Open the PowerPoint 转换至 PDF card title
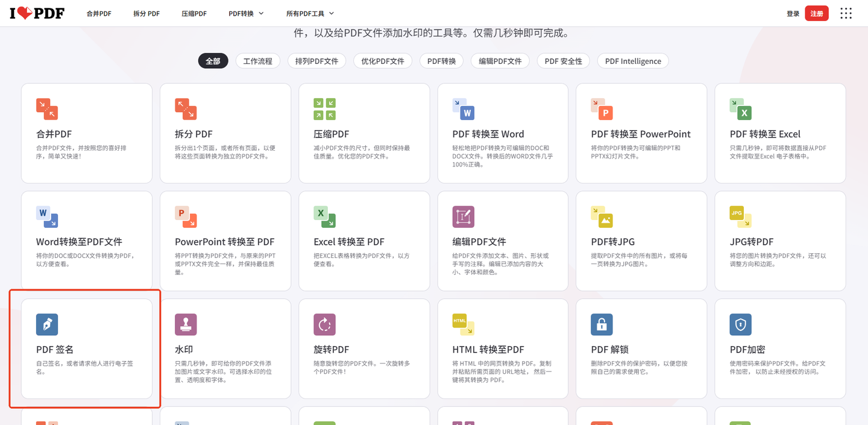This screenshot has height=425, width=868. pyautogui.click(x=225, y=242)
